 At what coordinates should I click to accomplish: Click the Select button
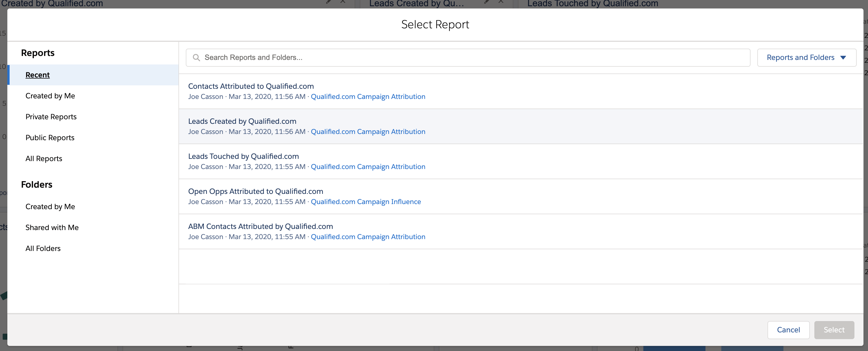click(834, 330)
